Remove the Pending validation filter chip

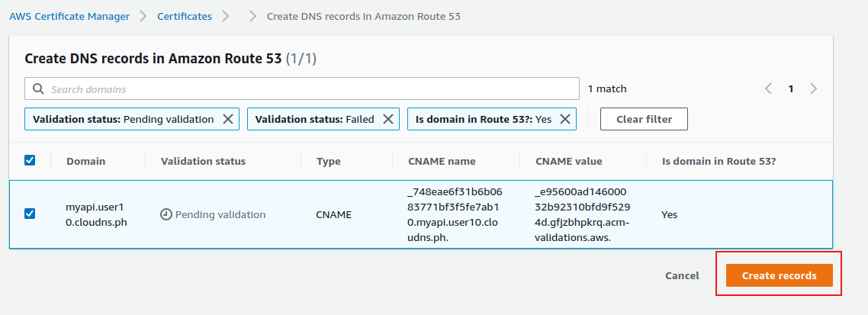click(x=227, y=119)
